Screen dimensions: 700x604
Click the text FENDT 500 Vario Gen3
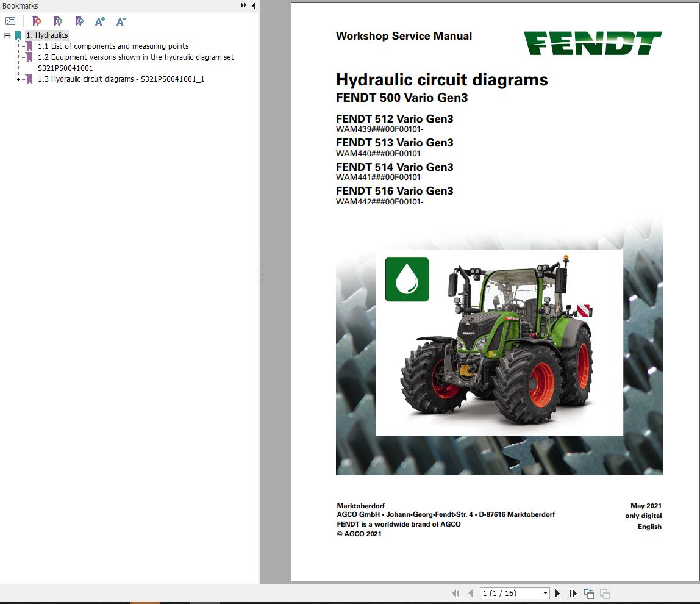click(402, 98)
